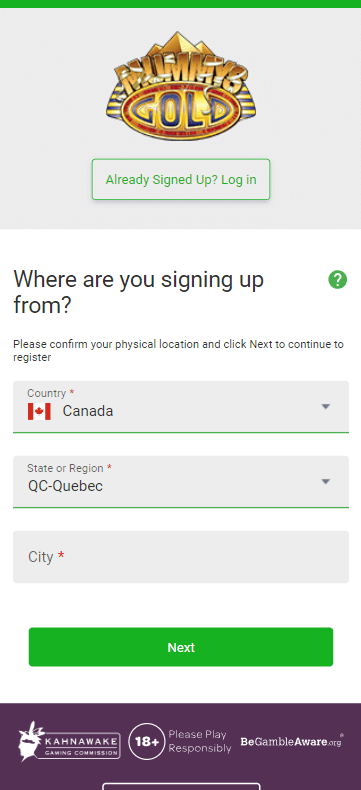The width and height of the screenshot is (361, 790).
Task: Click the green bar at the page top
Action: pyautogui.click(x=180, y=4)
